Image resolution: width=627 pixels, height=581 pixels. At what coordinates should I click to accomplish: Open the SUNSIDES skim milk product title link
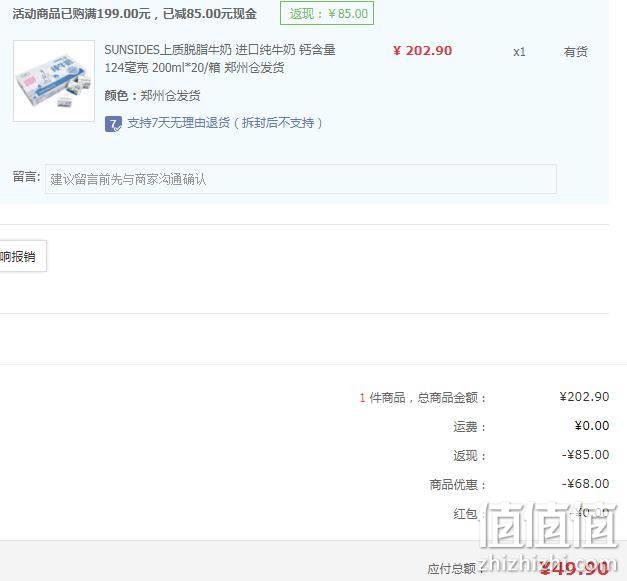[220, 59]
